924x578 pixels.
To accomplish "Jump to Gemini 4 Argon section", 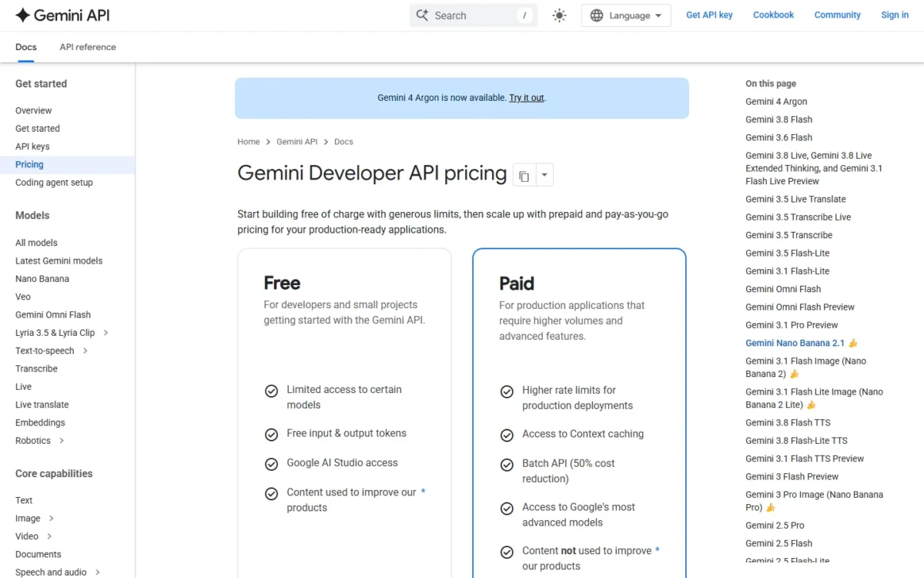I will click(776, 102).
